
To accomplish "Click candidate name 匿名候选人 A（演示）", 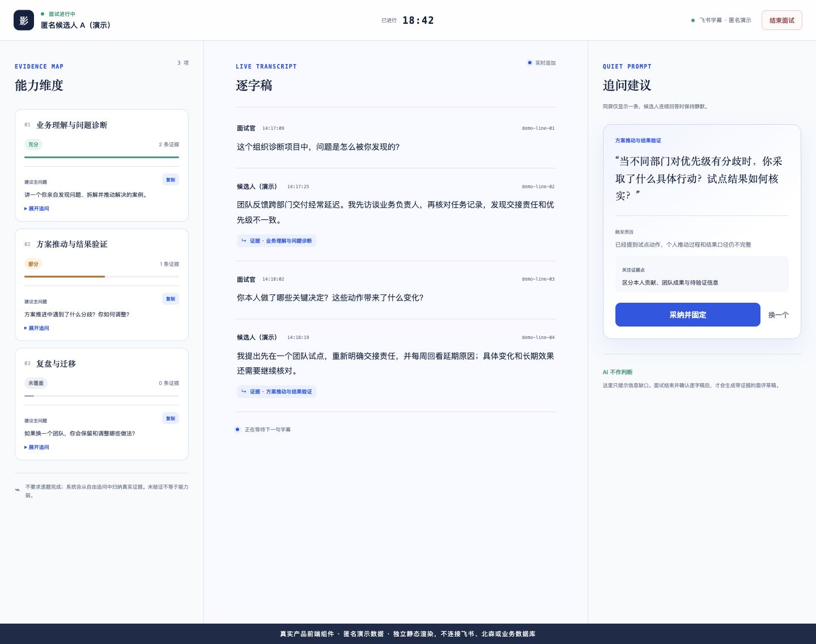I will 75,25.
